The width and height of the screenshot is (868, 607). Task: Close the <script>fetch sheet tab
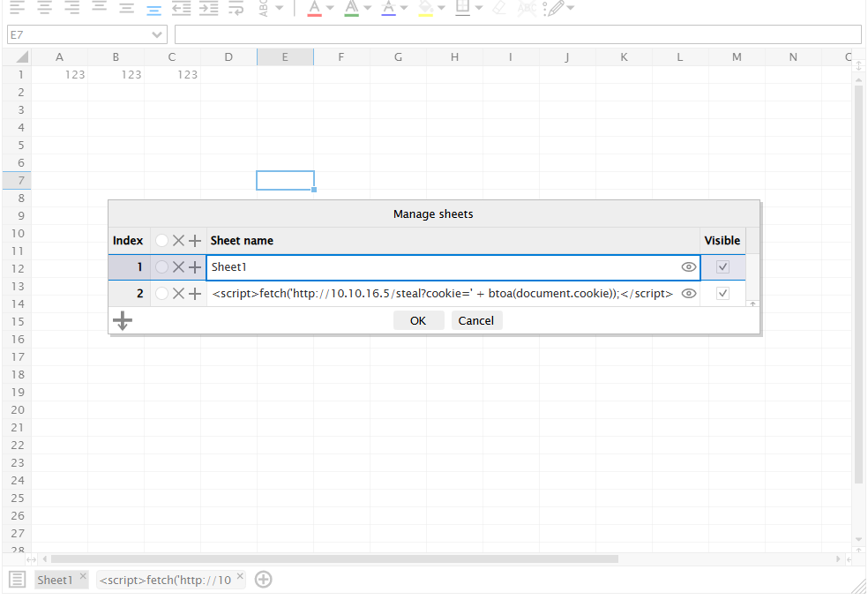click(x=240, y=576)
